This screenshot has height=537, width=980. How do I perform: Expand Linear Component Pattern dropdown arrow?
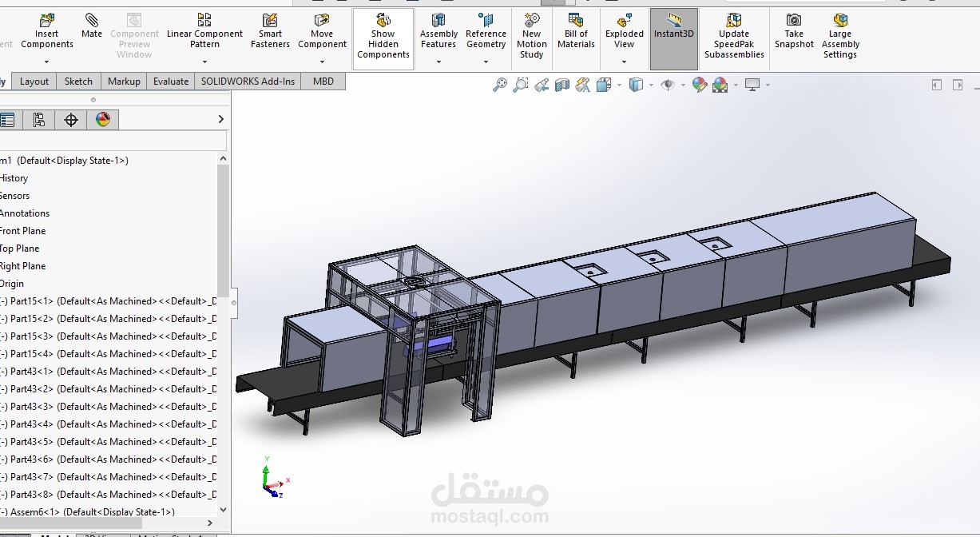point(204,62)
